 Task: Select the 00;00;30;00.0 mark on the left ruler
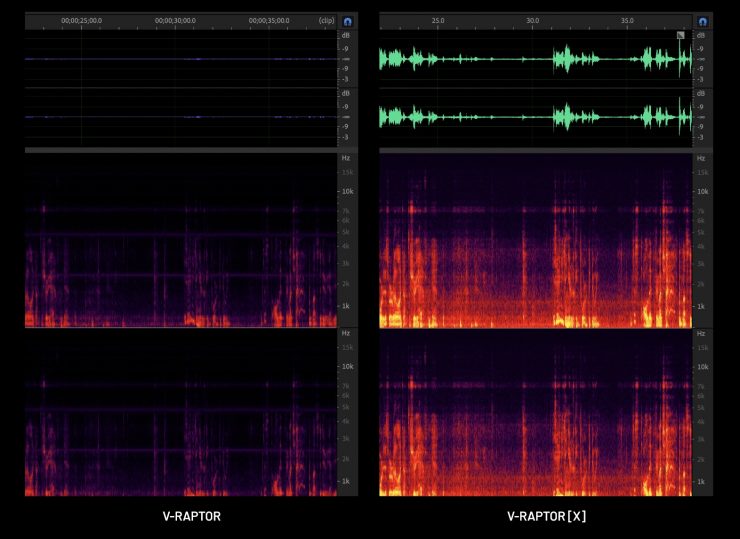tap(176, 20)
